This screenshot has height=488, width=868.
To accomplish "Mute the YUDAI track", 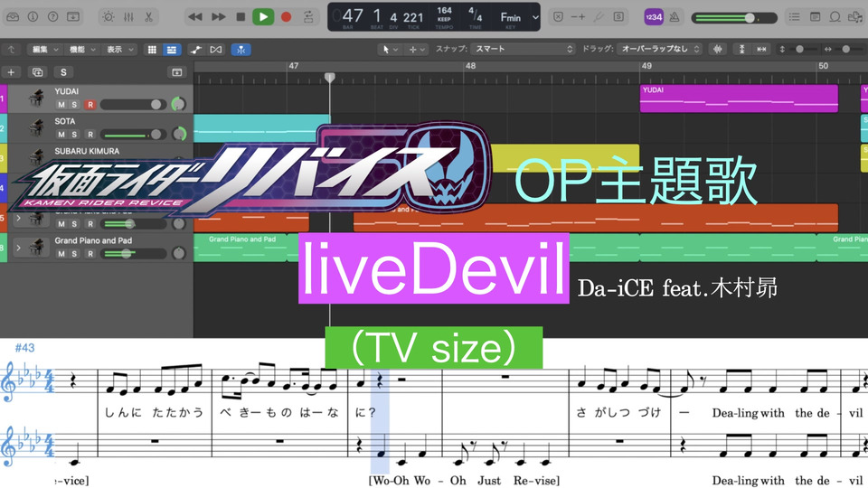I will click(x=61, y=105).
